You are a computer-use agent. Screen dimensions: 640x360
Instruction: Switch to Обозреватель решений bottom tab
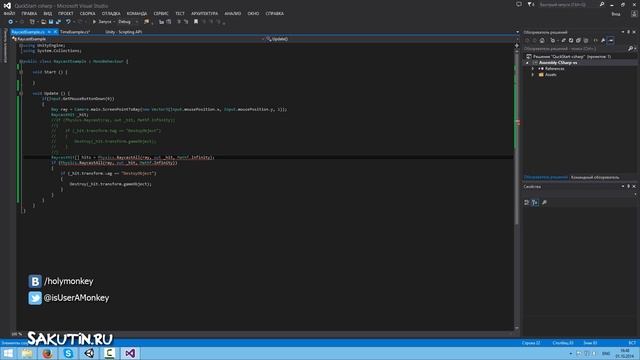click(546, 178)
